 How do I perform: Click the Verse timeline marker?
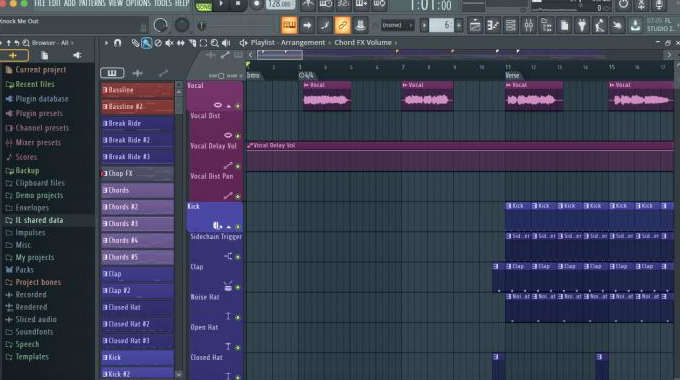click(x=512, y=75)
